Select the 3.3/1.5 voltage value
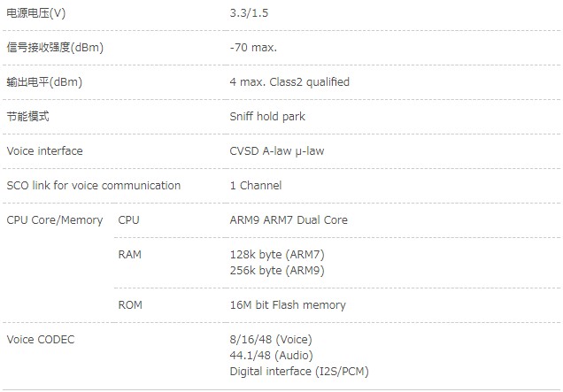This screenshot has height=392, width=563. [249, 13]
